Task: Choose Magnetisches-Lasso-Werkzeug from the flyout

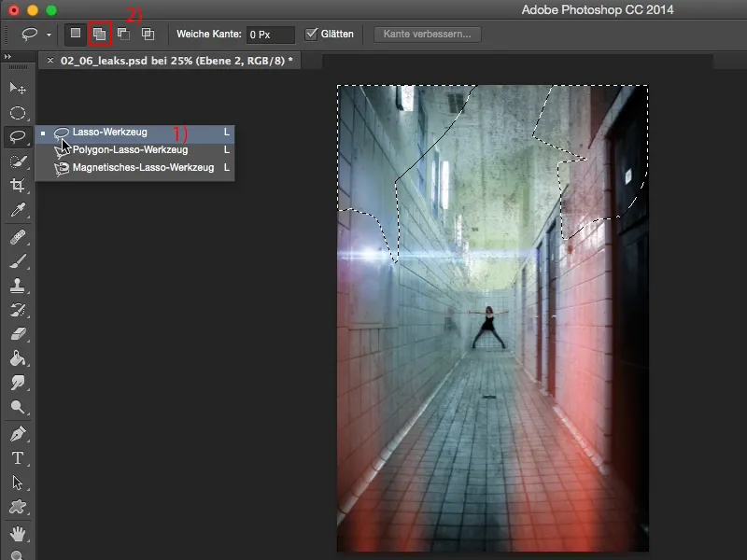Action: (143, 168)
